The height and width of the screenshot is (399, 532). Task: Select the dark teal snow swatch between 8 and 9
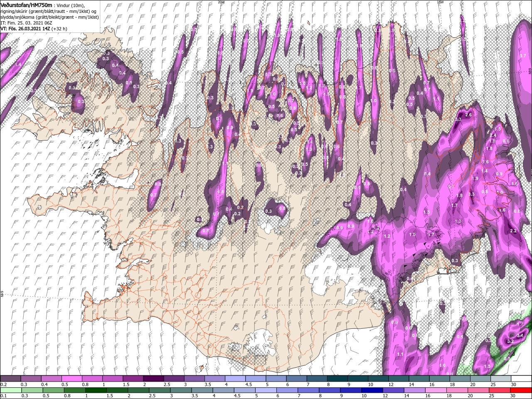click(x=337, y=379)
